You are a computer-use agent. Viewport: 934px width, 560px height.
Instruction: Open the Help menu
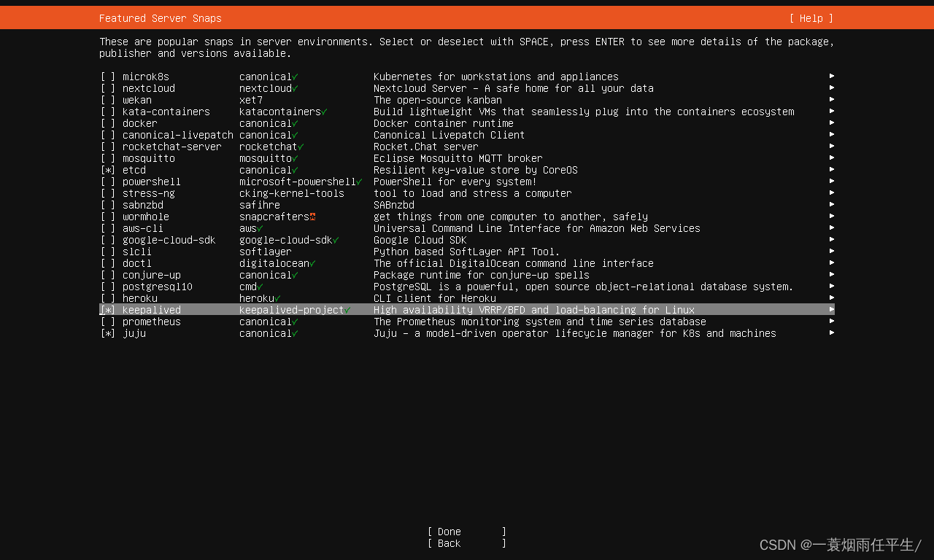click(811, 18)
